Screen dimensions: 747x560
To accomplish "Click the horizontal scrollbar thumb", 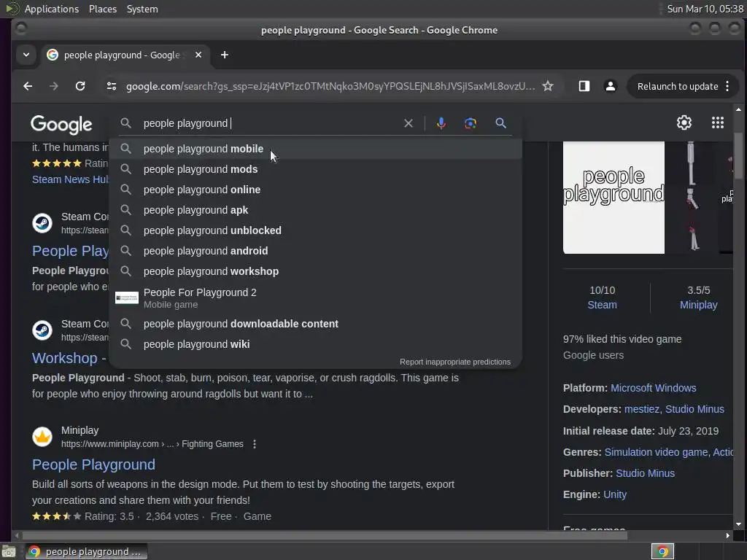I will [325, 535].
